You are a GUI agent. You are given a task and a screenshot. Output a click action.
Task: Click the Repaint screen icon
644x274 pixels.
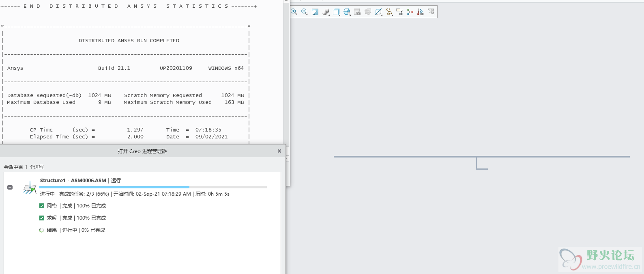pyautogui.click(x=315, y=12)
